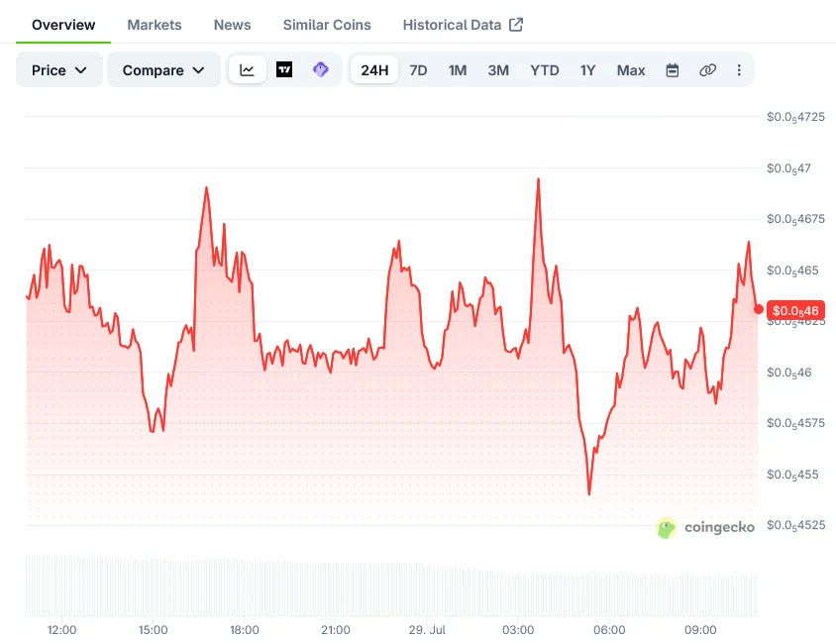This screenshot has width=836, height=644.
Task: Open the calendar date range picker
Action: [673, 70]
